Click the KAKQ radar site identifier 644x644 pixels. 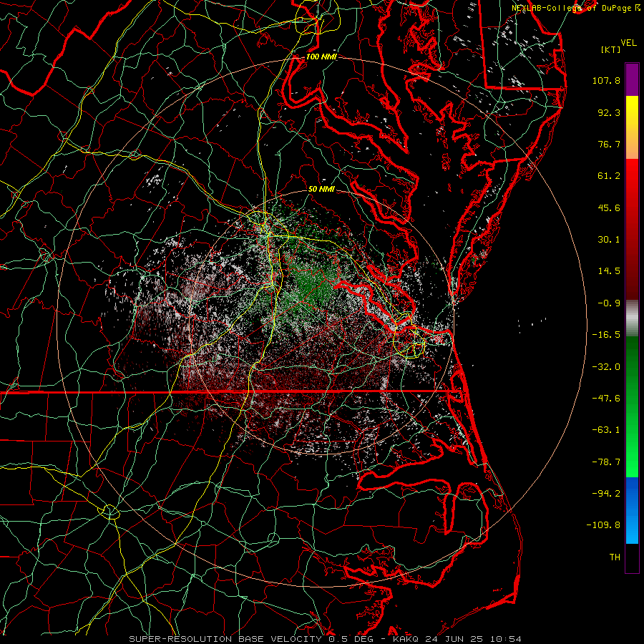pyautogui.click(x=406, y=639)
